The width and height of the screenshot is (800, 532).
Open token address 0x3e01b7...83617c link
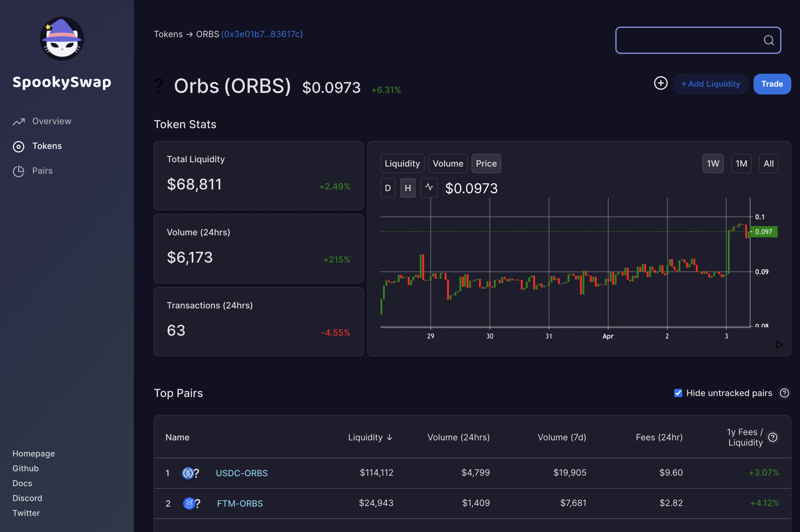pos(262,34)
